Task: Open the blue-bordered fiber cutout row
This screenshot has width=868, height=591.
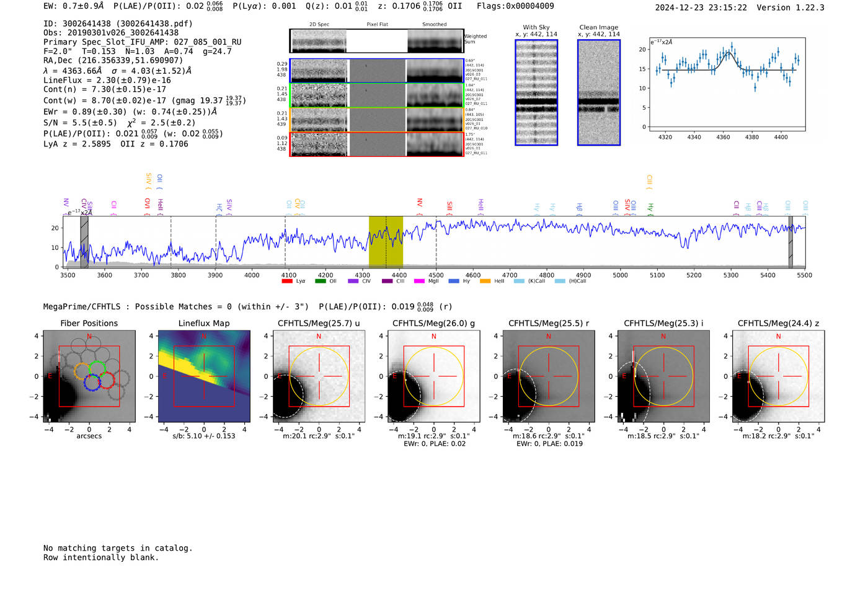Action: [x=376, y=71]
